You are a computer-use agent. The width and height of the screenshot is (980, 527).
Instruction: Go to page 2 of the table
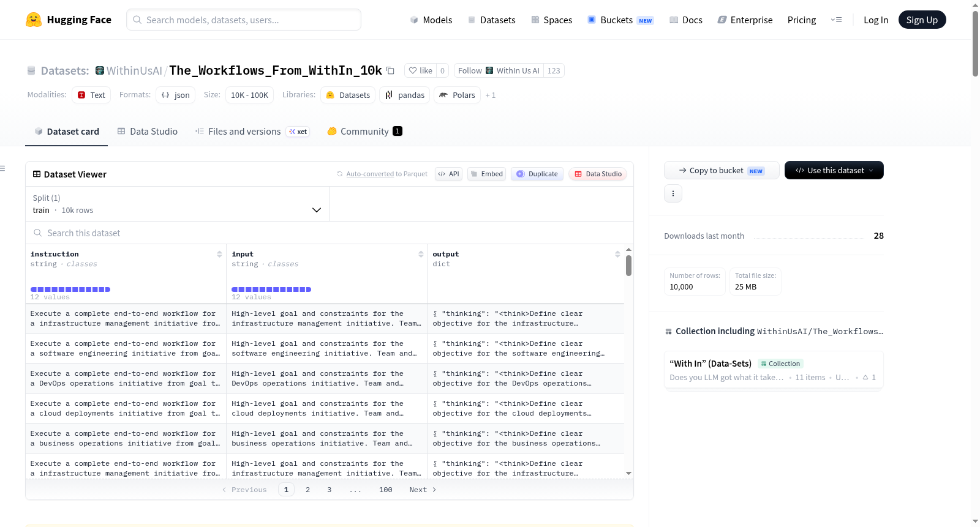coord(307,490)
